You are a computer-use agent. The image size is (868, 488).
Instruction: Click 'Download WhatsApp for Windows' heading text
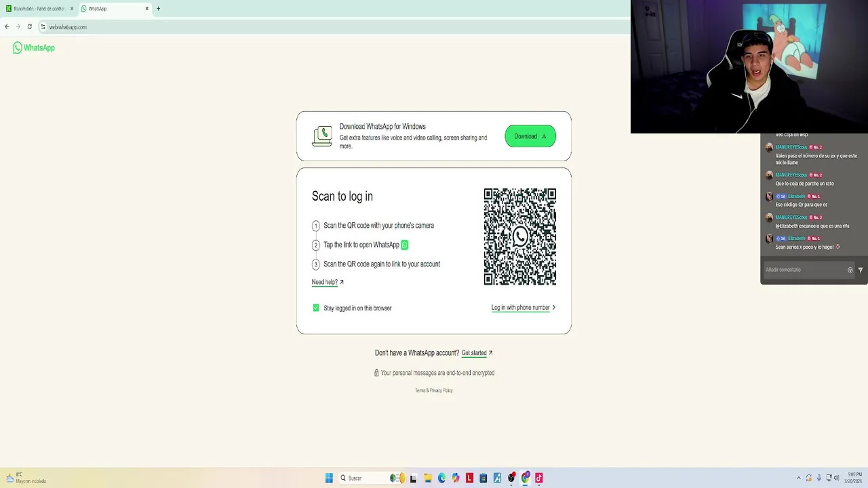(382, 127)
